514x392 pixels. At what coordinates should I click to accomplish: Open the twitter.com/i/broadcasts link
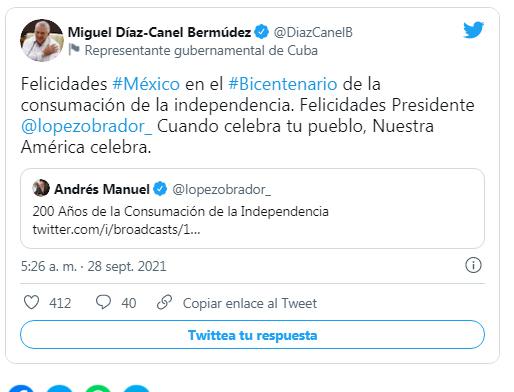pos(116,229)
